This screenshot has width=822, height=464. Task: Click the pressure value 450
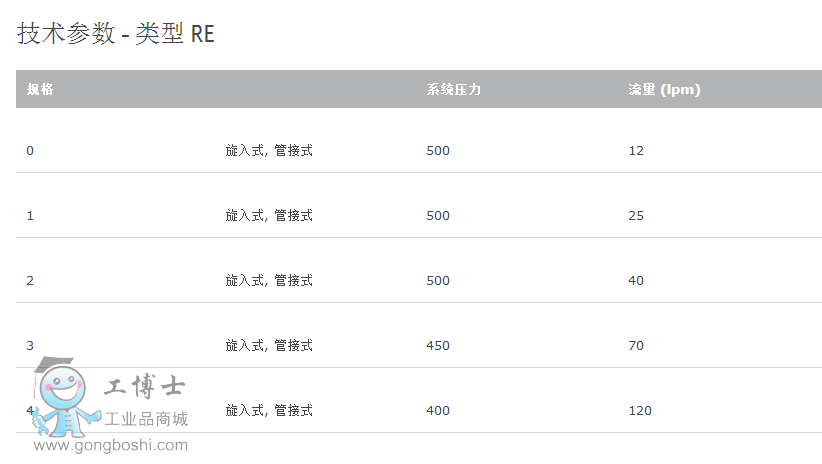tap(438, 346)
